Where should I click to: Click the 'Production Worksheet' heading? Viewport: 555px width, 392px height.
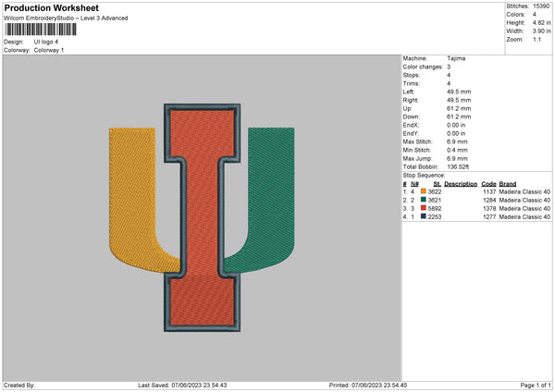[51, 7]
